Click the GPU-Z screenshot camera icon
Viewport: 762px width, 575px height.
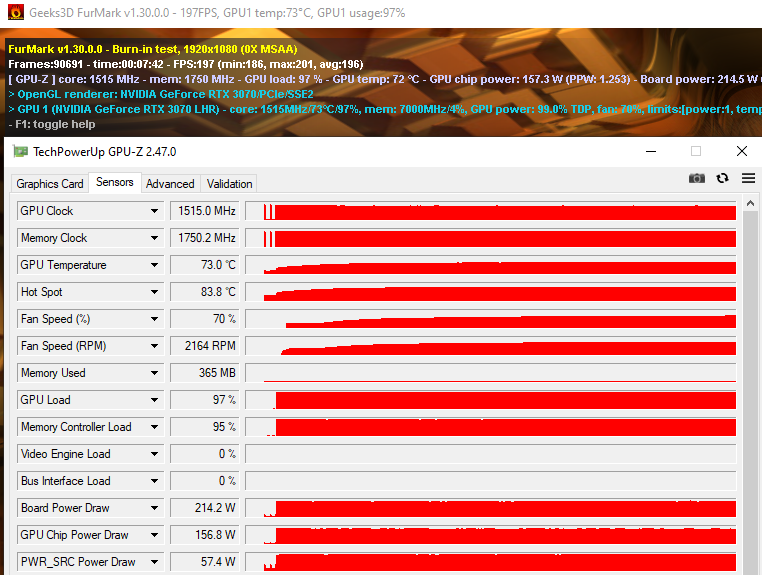pos(696,178)
